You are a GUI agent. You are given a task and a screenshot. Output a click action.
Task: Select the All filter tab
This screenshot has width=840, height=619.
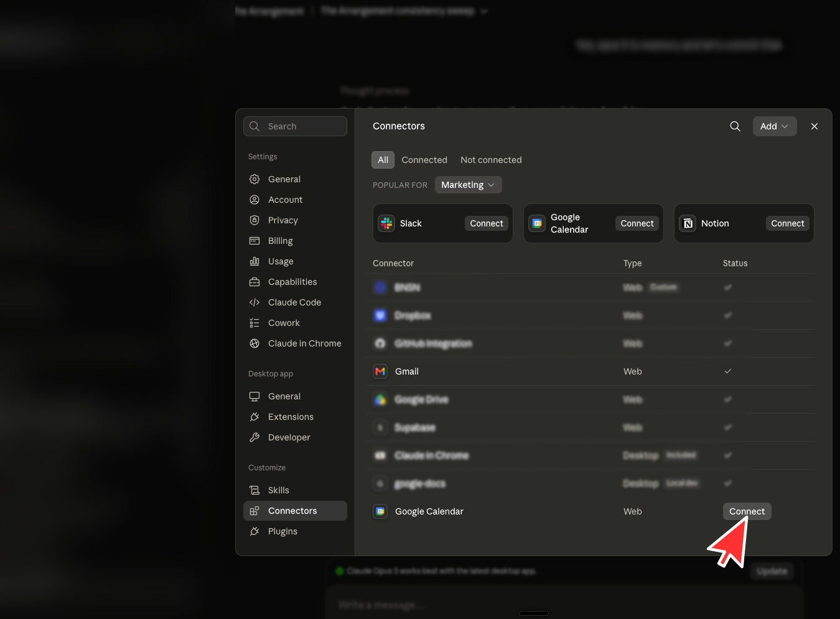point(383,160)
